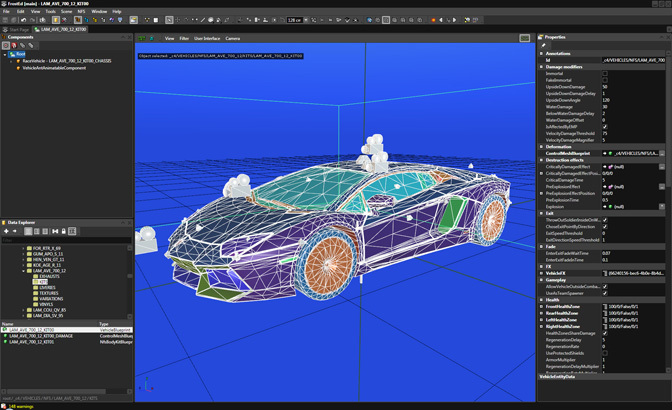The width and height of the screenshot is (672, 410).
Task: Open the Scene menu
Action: (x=66, y=12)
